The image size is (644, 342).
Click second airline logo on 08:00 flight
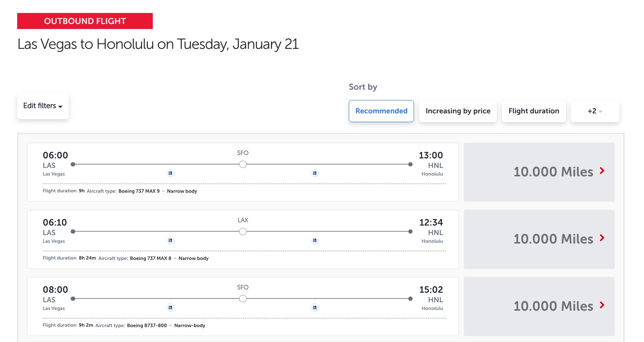(x=315, y=308)
